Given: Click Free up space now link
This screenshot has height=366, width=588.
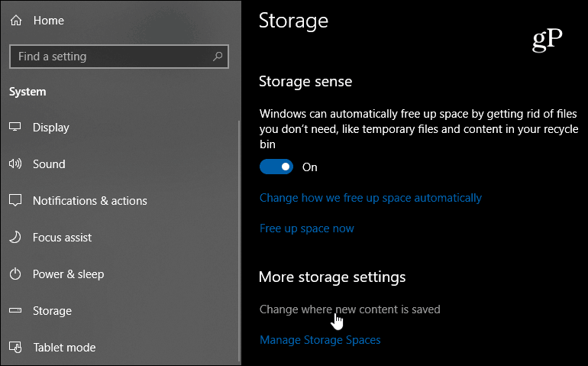Looking at the screenshot, I should tap(307, 228).
